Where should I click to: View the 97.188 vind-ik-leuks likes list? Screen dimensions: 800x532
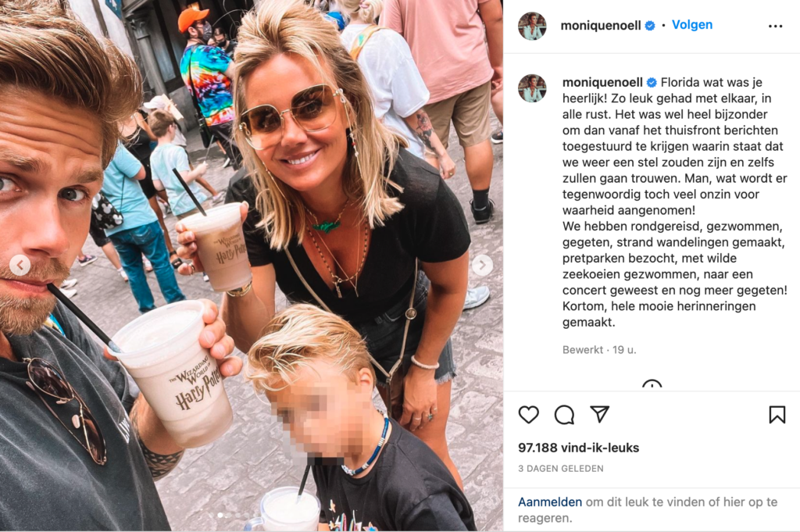pyautogui.click(x=579, y=448)
